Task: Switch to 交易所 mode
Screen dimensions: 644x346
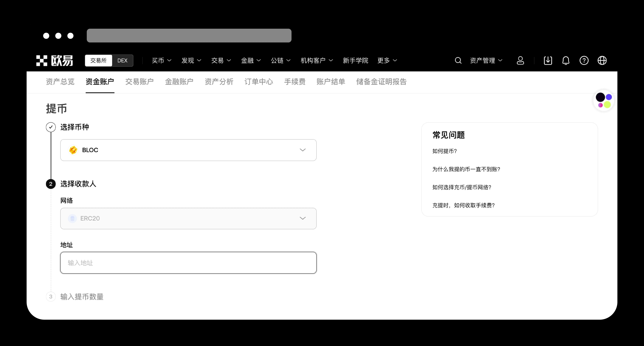Action: tap(98, 61)
